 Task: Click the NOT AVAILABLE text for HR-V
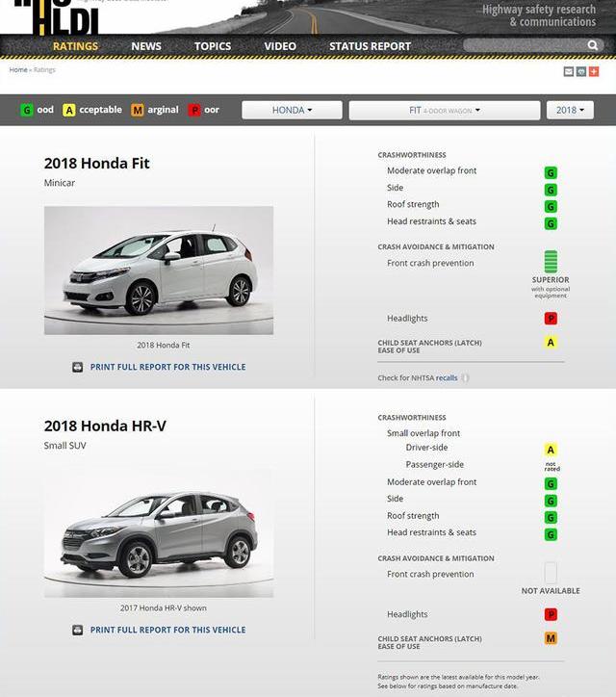point(551,591)
